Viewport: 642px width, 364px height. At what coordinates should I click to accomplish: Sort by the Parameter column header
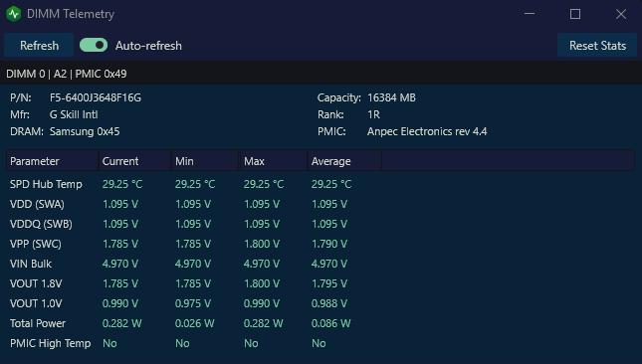click(52, 161)
